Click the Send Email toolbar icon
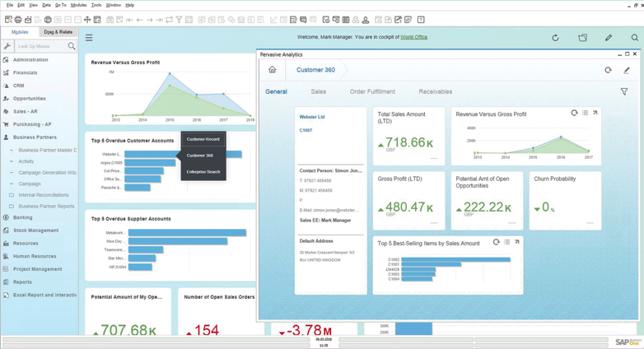644x349 pixels. 28,19
